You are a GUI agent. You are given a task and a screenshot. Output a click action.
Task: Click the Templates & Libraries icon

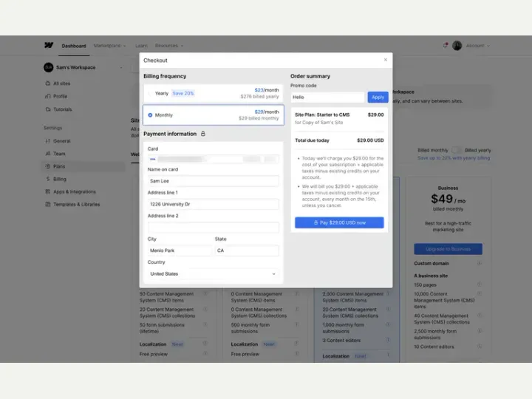[x=48, y=204]
